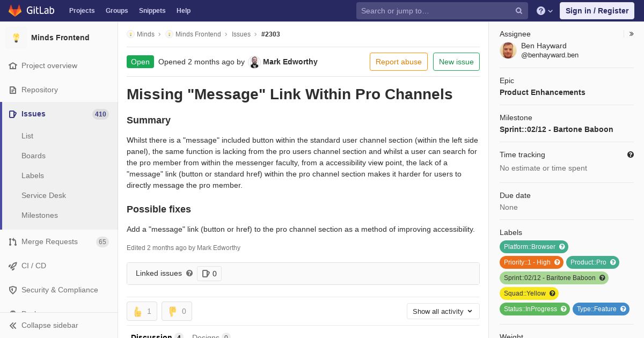
Task: Click the Project overview home icon
Action: tap(13, 65)
